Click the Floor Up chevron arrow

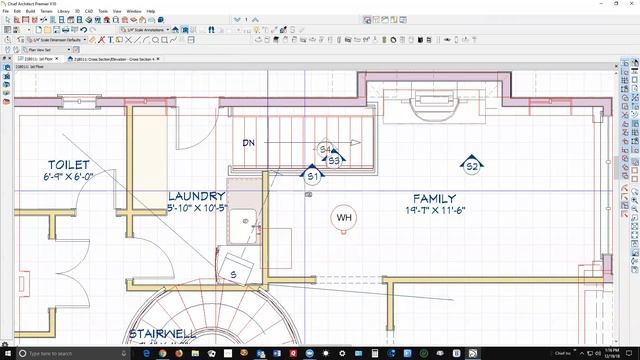pos(255,20)
